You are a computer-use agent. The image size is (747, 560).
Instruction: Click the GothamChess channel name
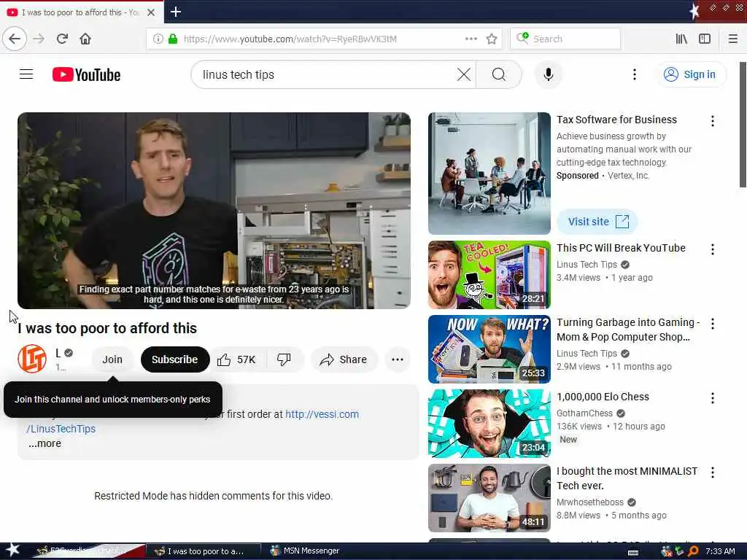pyautogui.click(x=584, y=413)
